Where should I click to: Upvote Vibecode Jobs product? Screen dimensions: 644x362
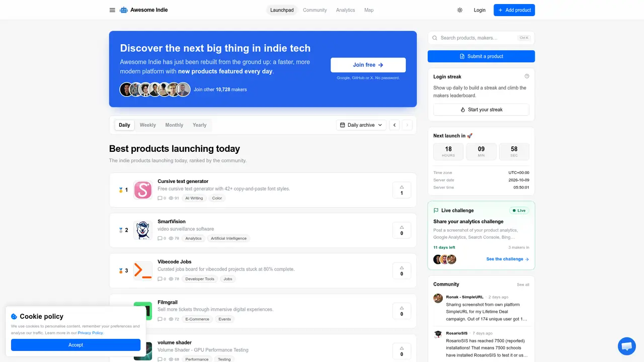(401, 270)
